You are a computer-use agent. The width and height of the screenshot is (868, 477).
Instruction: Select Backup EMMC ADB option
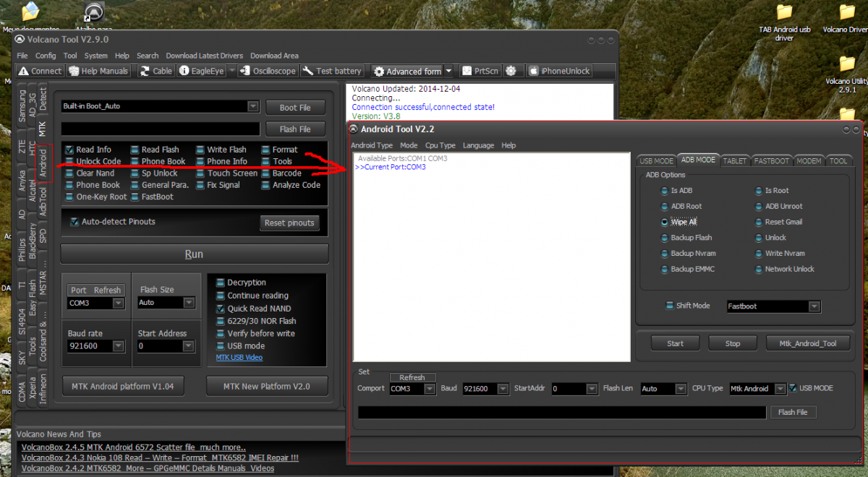click(x=687, y=269)
